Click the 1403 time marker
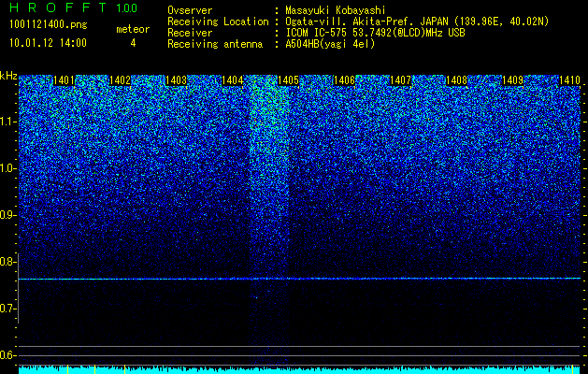The image size is (588, 374). (x=177, y=80)
